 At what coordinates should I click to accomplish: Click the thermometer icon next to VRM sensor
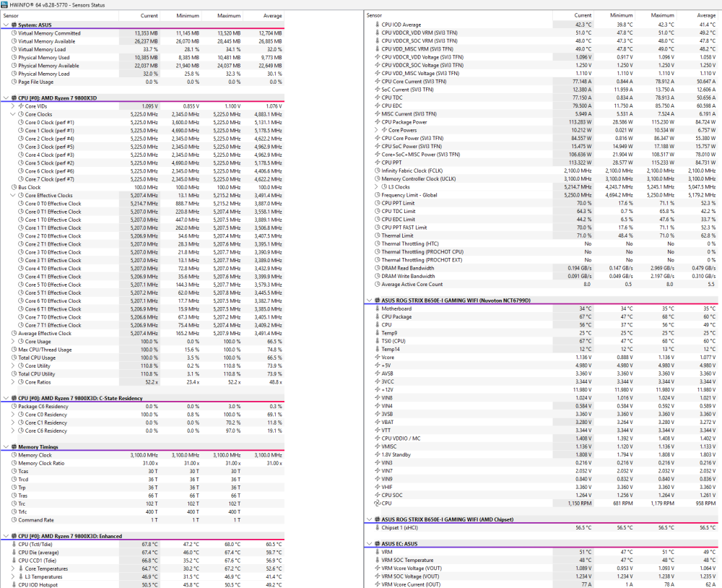click(377, 552)
